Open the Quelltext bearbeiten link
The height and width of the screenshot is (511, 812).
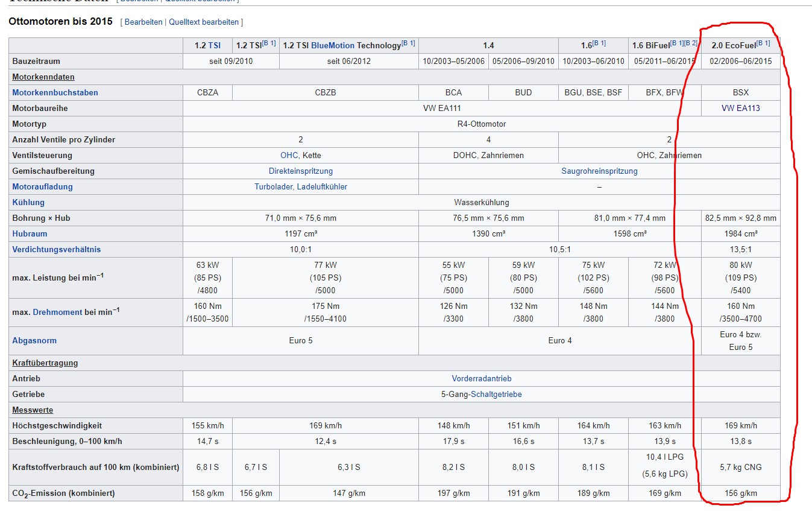point(204,22)
